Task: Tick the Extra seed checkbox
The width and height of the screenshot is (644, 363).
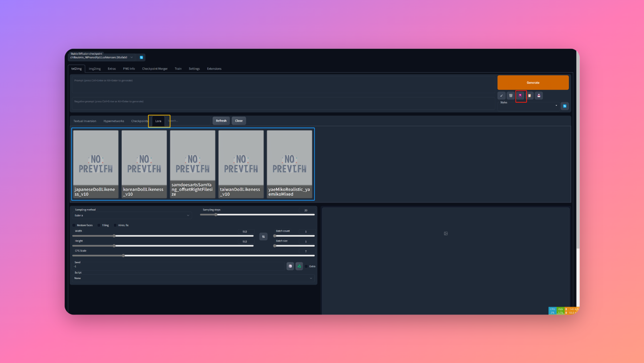Action: [307, 266]
